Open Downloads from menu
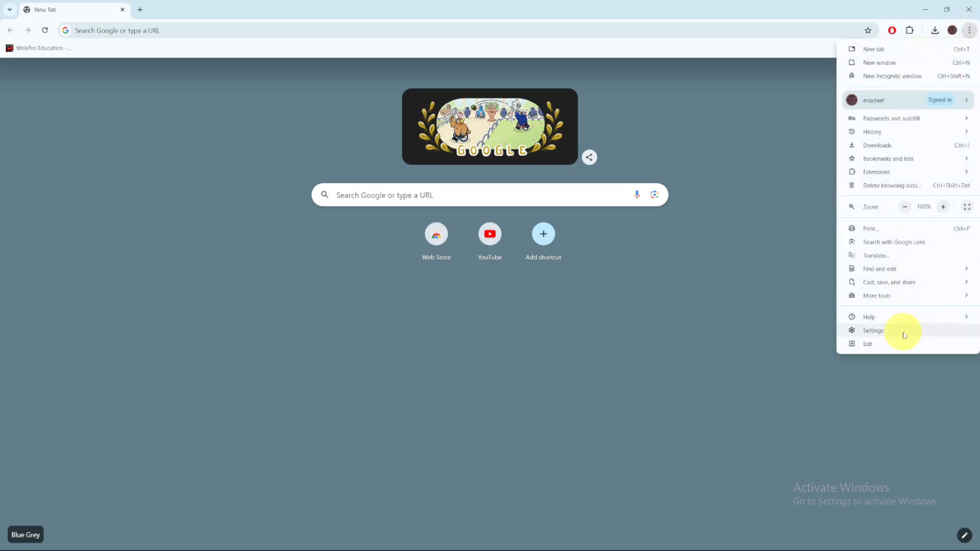Viewport: 980px width, 551px height. [908, 145]
